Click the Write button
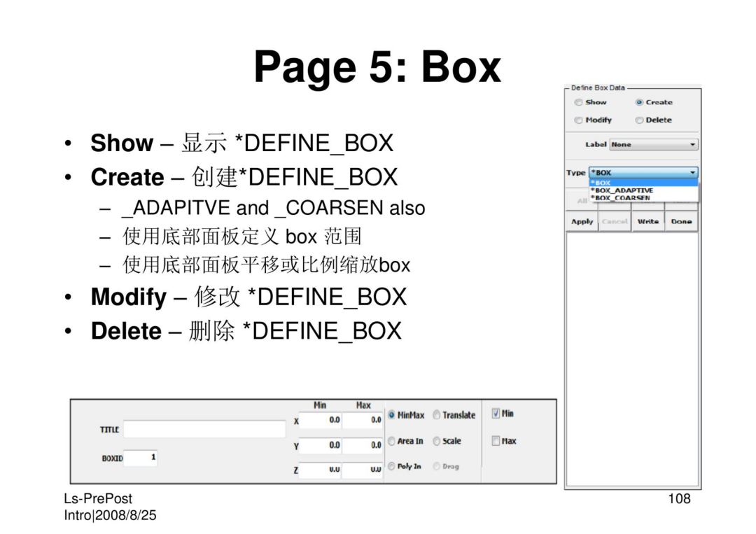756x534 pixels. [648, 221]
